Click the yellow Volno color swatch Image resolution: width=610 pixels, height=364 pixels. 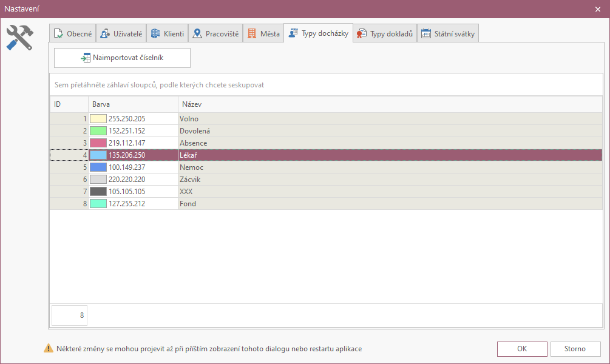(x=98, y=119)
